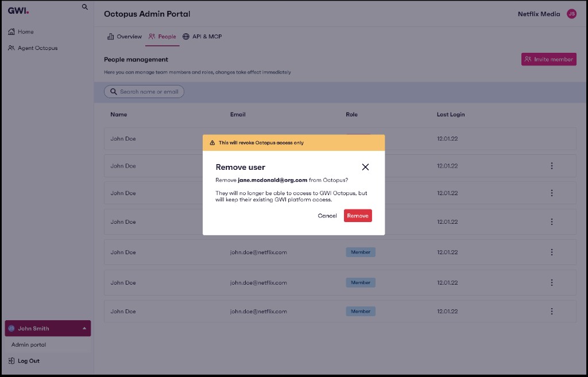Viewport: 588px width, 377px height.
Task: Click the Email column header
Action: (238, 114)
